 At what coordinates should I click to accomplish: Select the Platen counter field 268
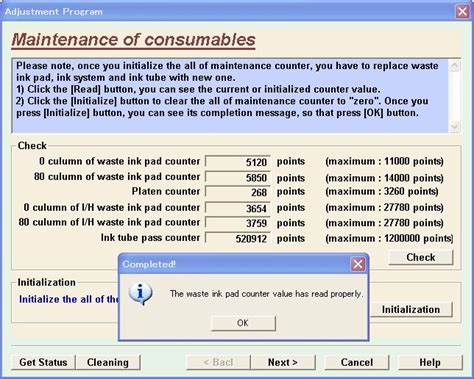pyautogui.click(x=237, y=192)
